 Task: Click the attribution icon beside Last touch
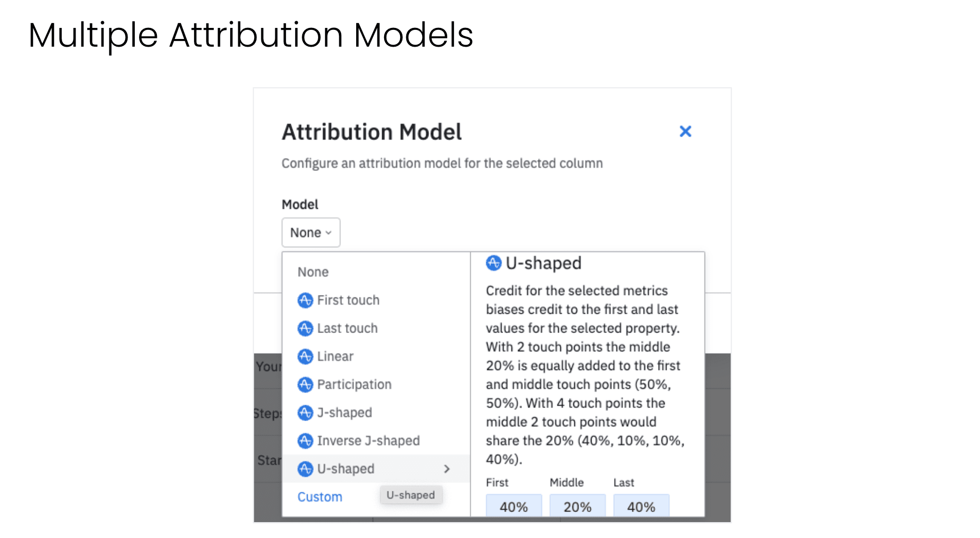[306, 328]
